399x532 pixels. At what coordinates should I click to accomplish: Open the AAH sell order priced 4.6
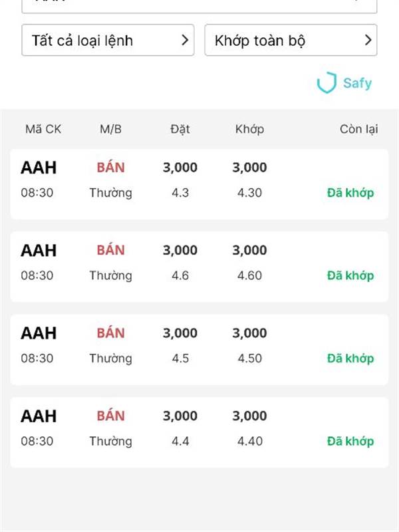point(199,267)
